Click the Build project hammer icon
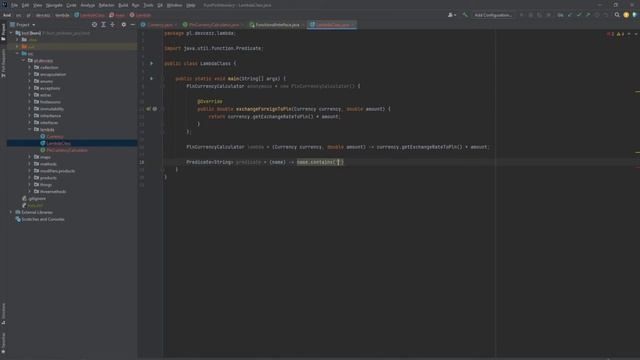The image size is (640, 360). (x=465, y=15)
